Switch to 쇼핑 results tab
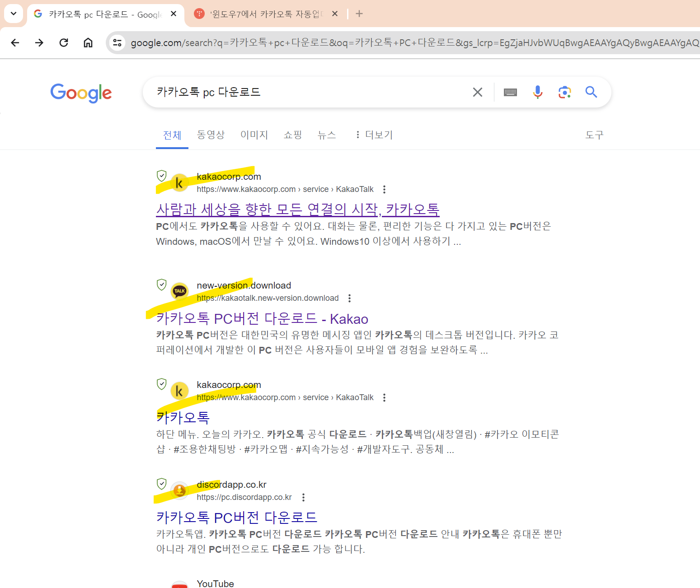700x588 pixels. (293, 135)
